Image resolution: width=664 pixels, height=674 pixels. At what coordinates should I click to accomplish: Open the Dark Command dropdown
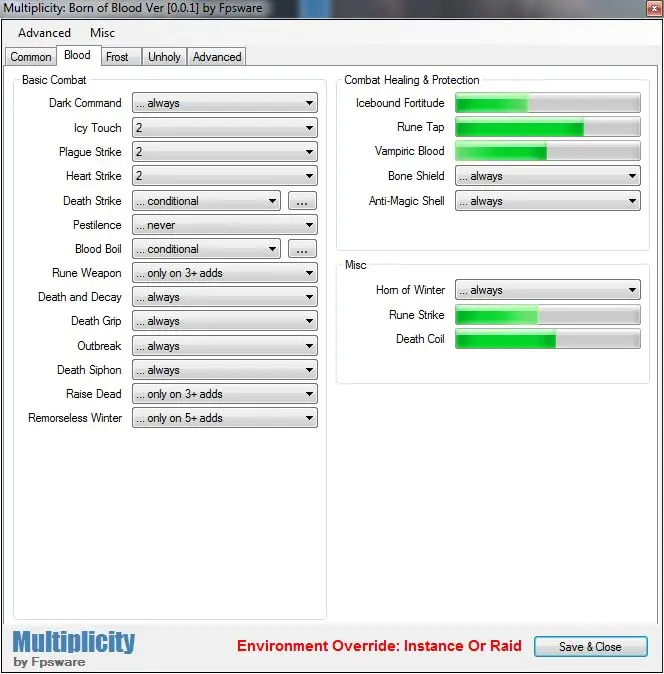[225, 103]
